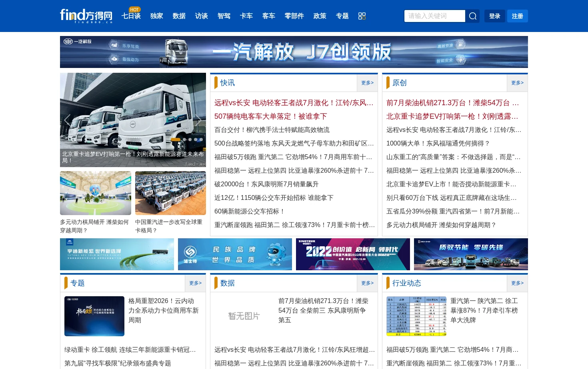This screenshot has width=588, height=369.
Task: Open the 质驭节能 零碳先锋 banner
Action: [471, 254]
